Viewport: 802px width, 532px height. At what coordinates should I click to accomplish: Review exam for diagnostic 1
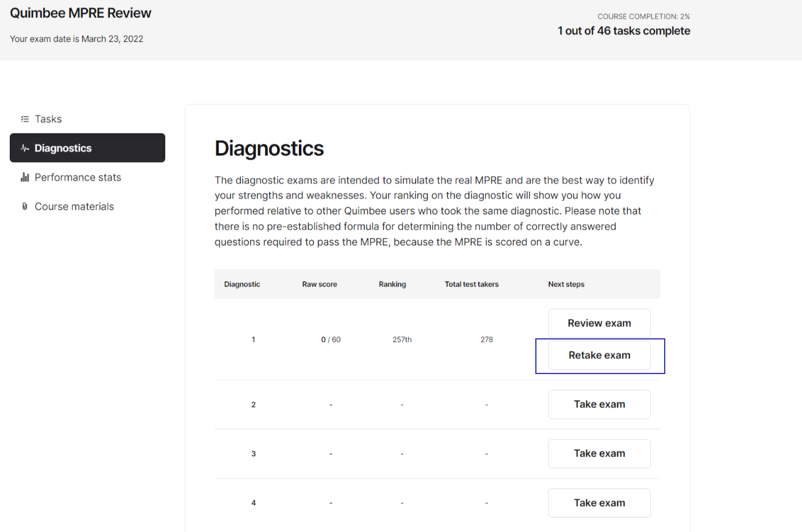pyautogui.click(x=599, y=323)
